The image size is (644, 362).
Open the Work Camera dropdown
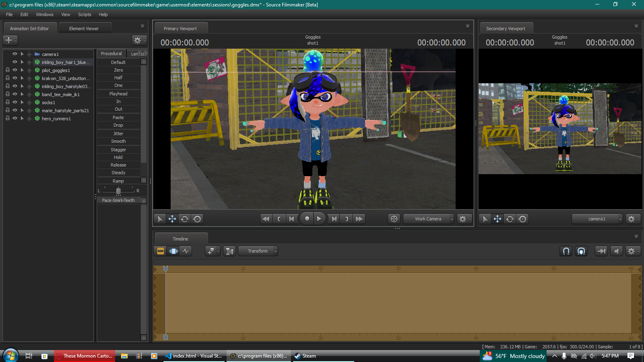tap(429, 219)
